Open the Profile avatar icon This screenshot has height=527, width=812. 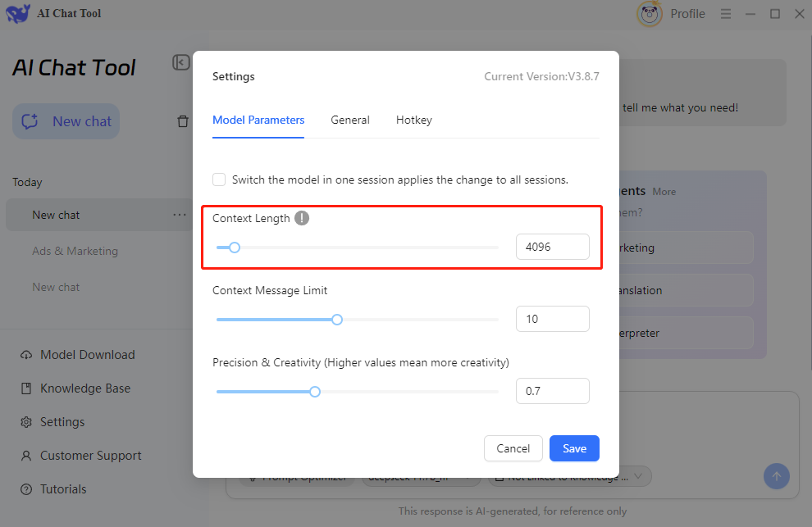(650, 14)
